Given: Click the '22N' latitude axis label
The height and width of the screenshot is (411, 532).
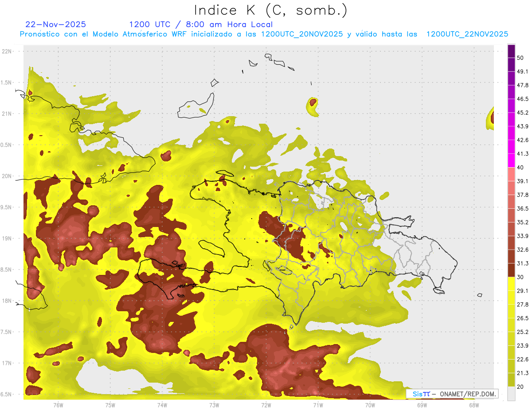Looking at the screenshot, I should (8, 51).
